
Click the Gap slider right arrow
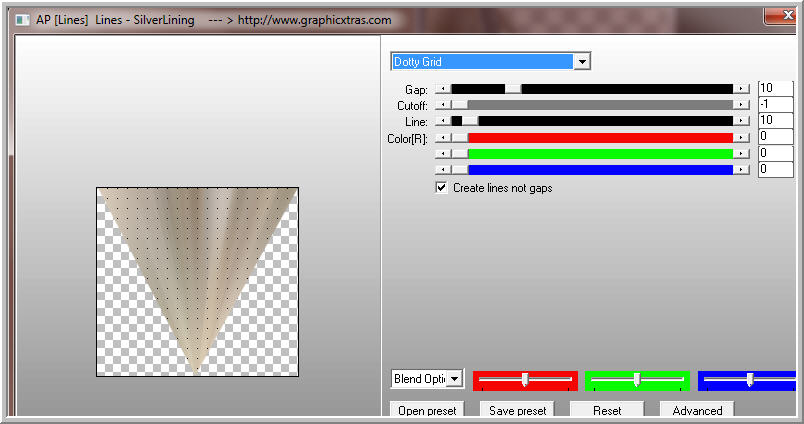point(741,89)
